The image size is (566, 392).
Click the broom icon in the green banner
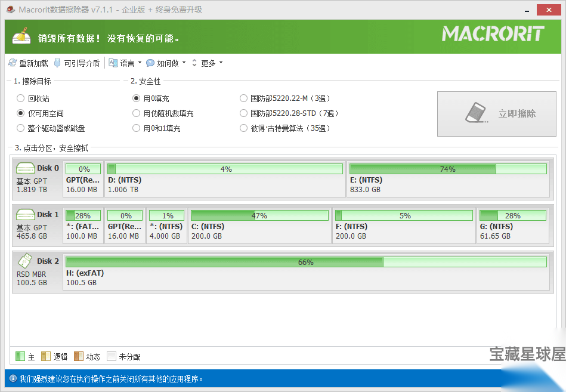tap(21, 36)
